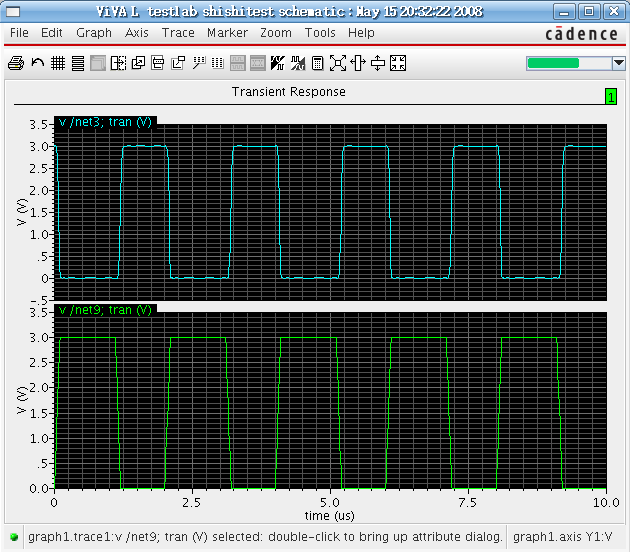Click the Undo arrow icon
Image resolution: width=630 pixels, height=552 pixels.
pos(37,63)
